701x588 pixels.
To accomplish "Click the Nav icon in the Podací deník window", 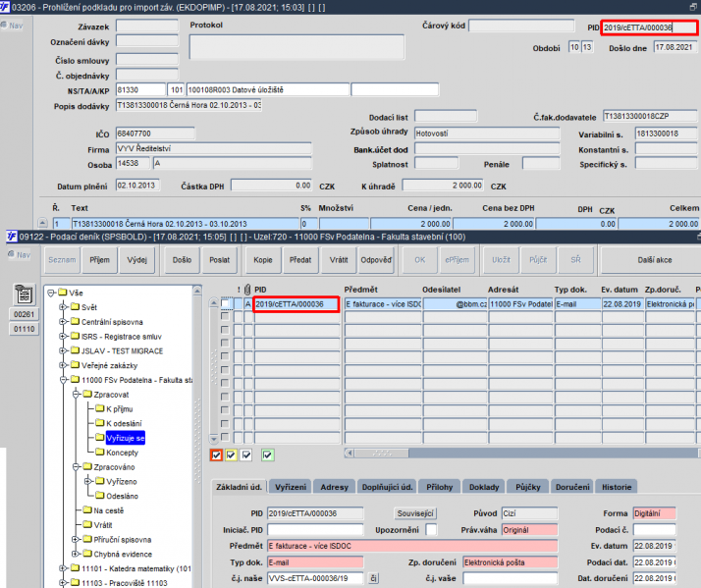I will click(17, 254).
